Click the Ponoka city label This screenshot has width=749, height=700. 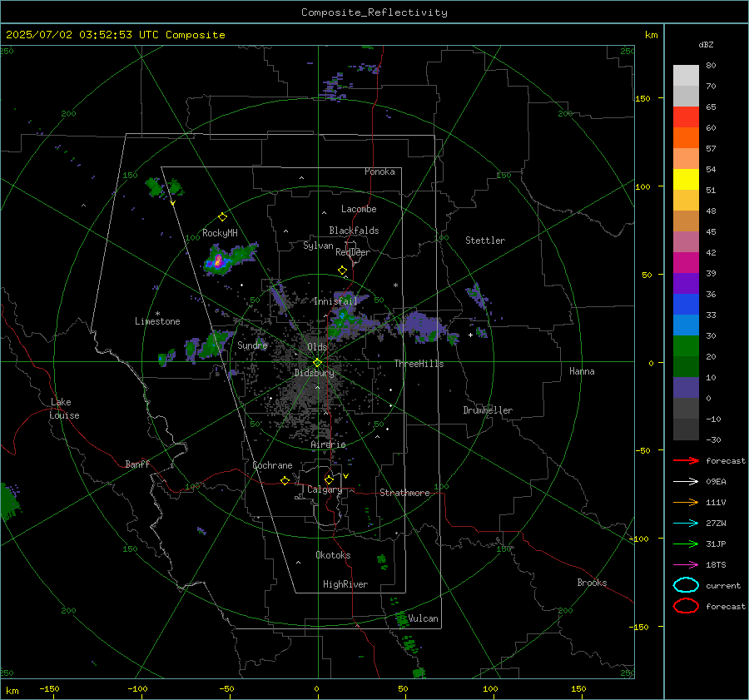[379, 171]
